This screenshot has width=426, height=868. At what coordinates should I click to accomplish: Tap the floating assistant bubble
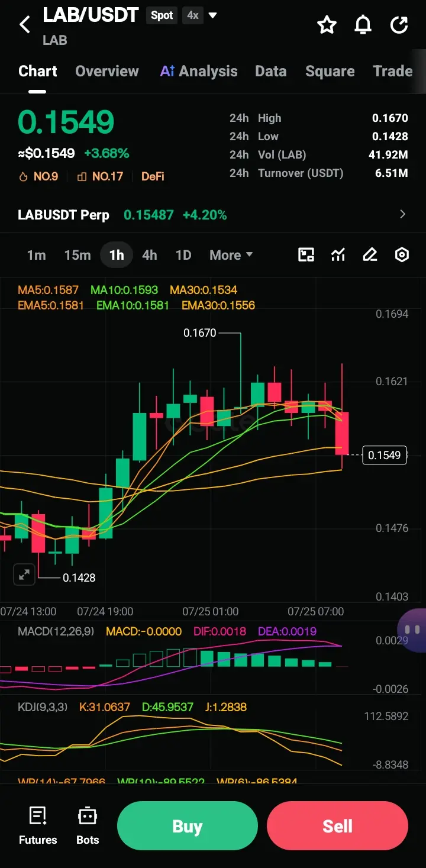point(412,630)
